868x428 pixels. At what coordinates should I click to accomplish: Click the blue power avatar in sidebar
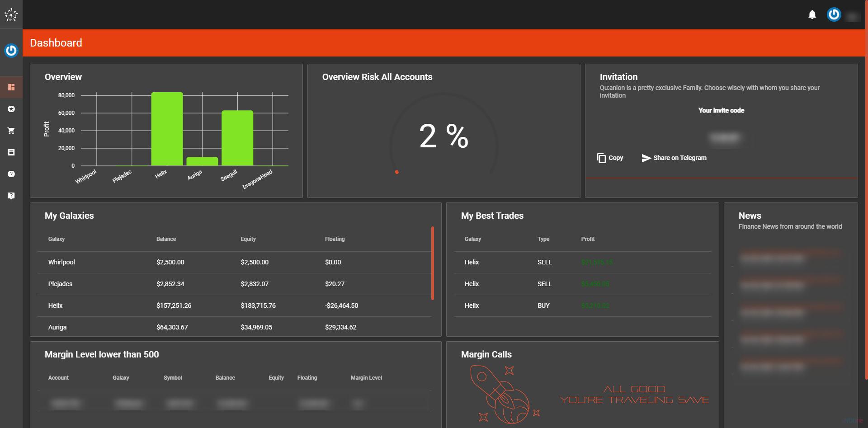tap(11, 50)
